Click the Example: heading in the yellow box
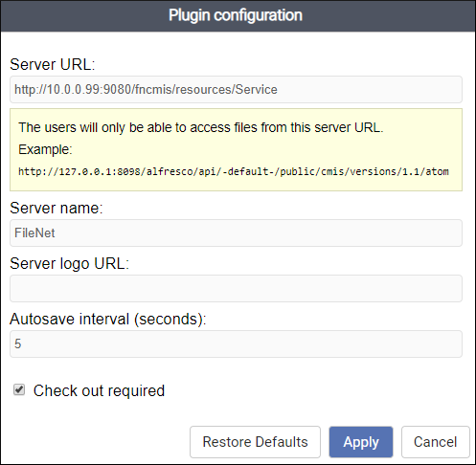Image resolution: width=476 pixels, height=465 pixels. click(x=45, y=149)
